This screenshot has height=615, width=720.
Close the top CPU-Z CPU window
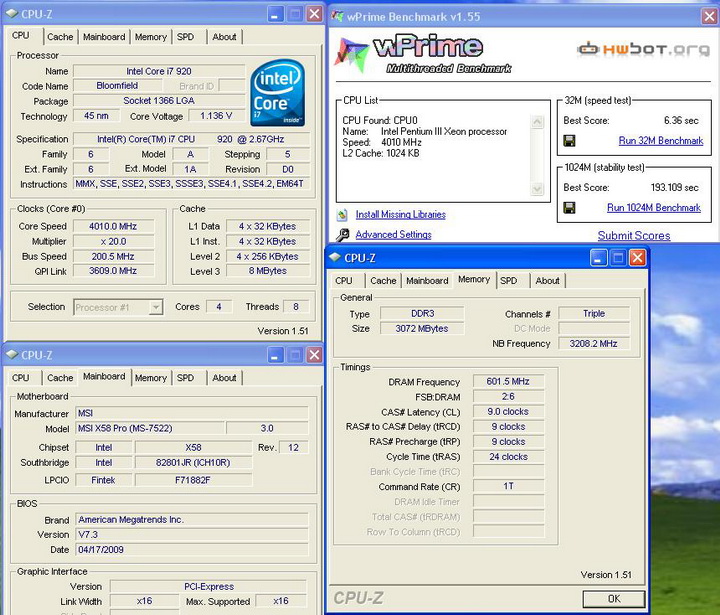314,14
